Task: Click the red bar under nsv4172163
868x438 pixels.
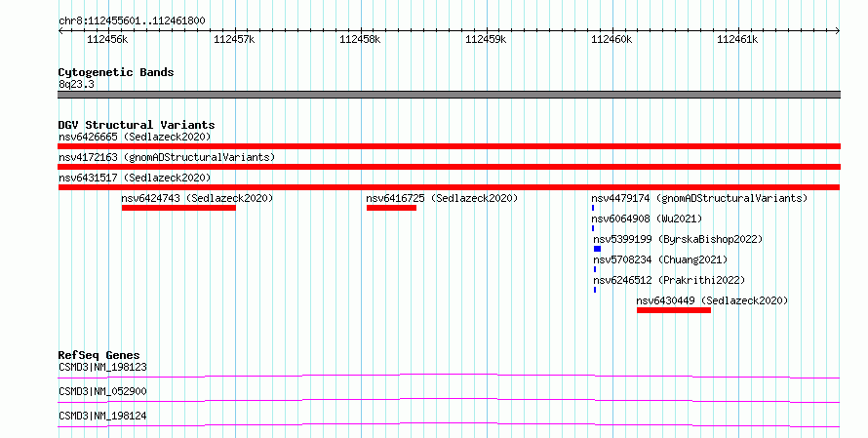Action: pyautogui.click(x=449, y=167)
